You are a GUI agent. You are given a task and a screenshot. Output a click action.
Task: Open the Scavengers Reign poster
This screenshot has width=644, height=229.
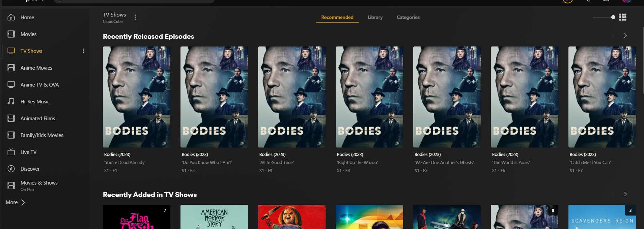point(602,217)
